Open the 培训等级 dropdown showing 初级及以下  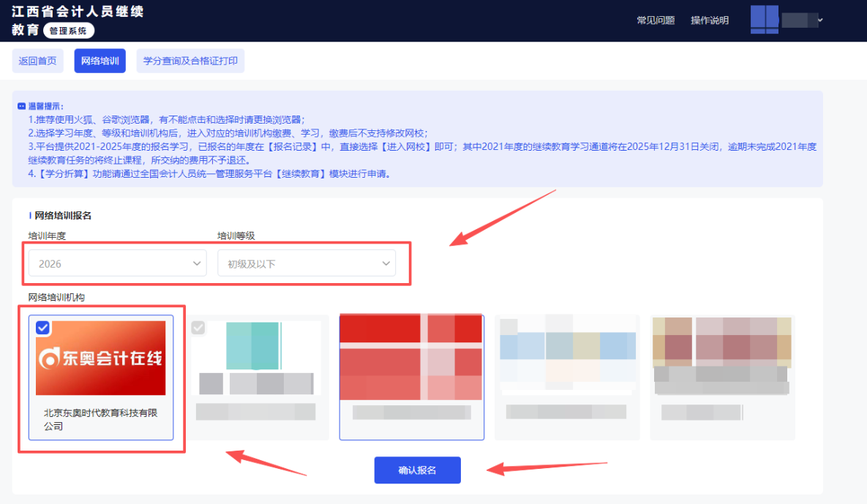tap(307, 262)
